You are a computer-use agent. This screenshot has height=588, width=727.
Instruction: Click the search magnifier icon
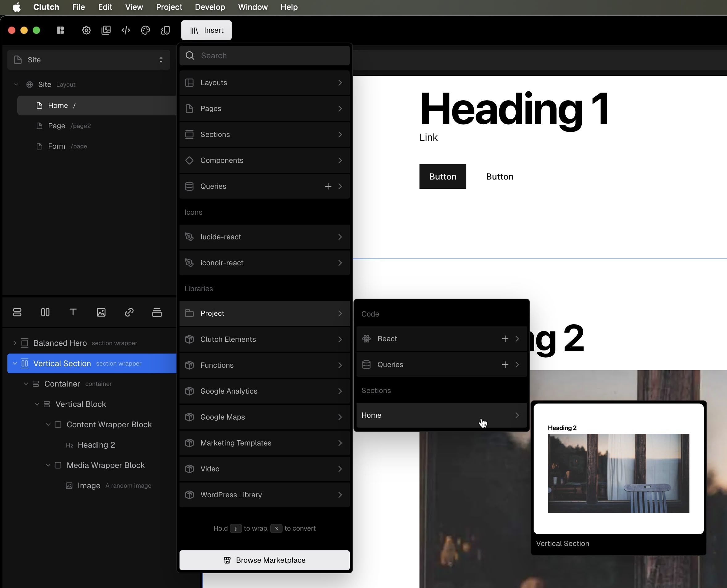190,56
